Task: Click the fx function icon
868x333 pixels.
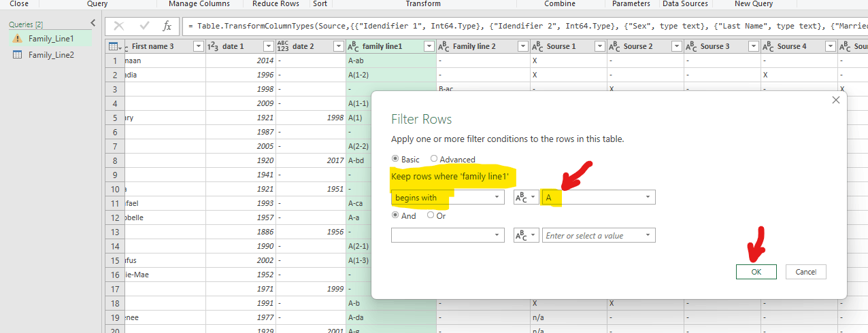Action: coord(167,27)
